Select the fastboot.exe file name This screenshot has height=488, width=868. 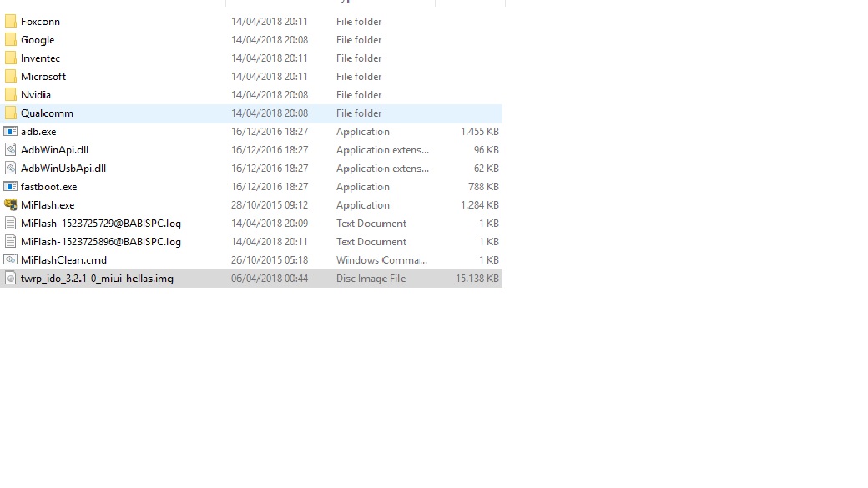coord(48,187)
